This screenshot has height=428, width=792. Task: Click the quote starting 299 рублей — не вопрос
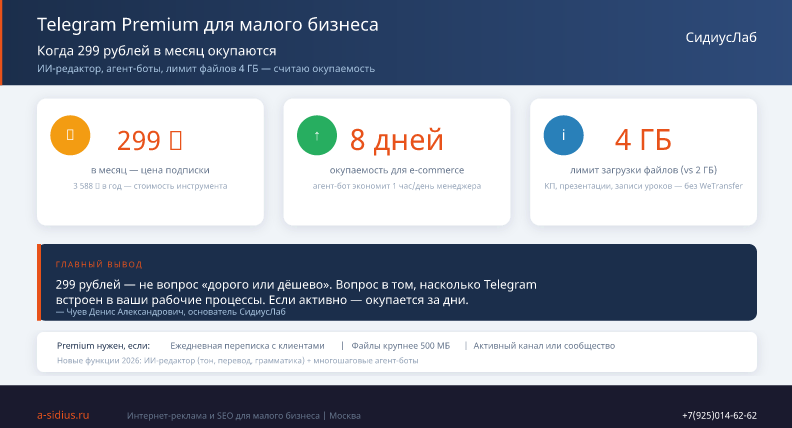point(296,284)
